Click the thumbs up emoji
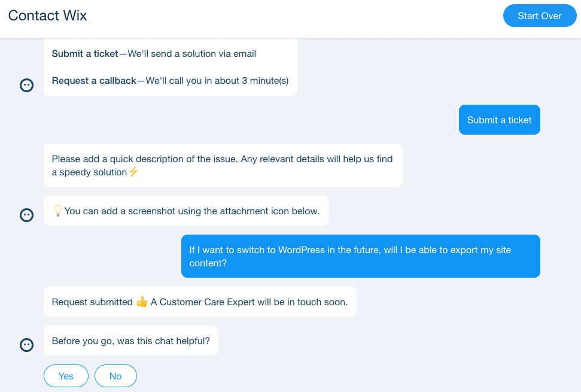 pyautogui.click(x=142, y=302)
